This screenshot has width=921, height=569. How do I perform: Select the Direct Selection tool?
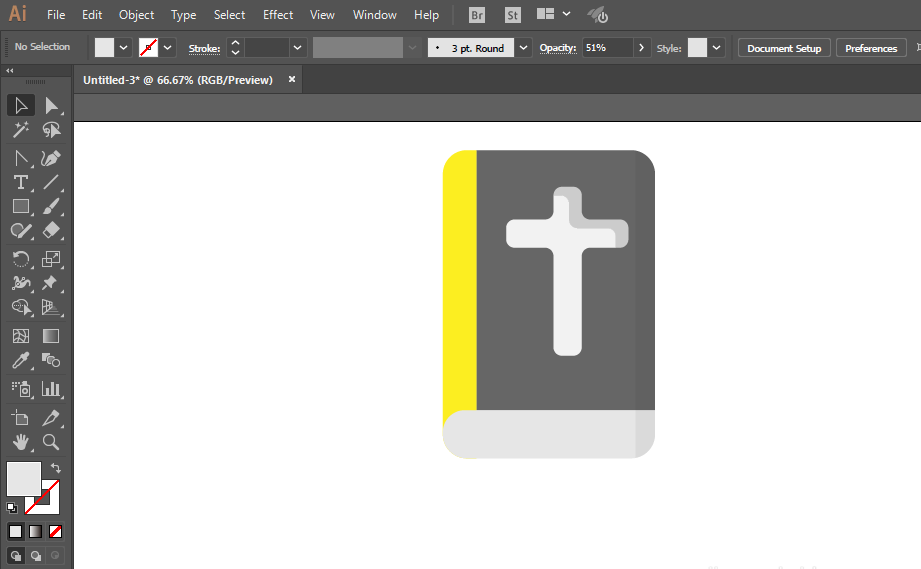click(x=51, y=106)
